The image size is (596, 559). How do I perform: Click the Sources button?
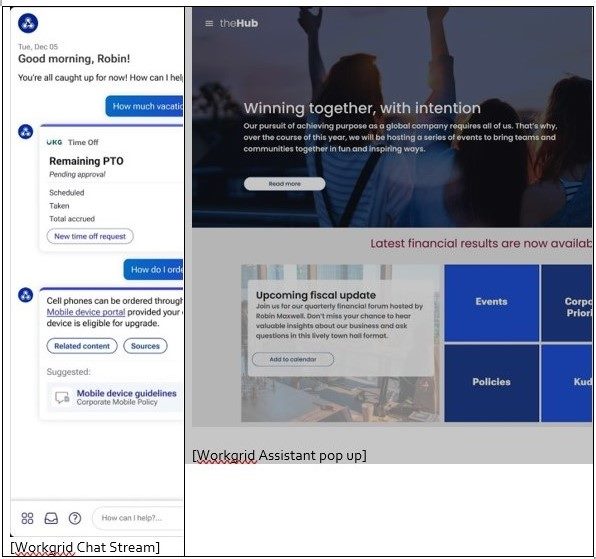pos(145,346)
